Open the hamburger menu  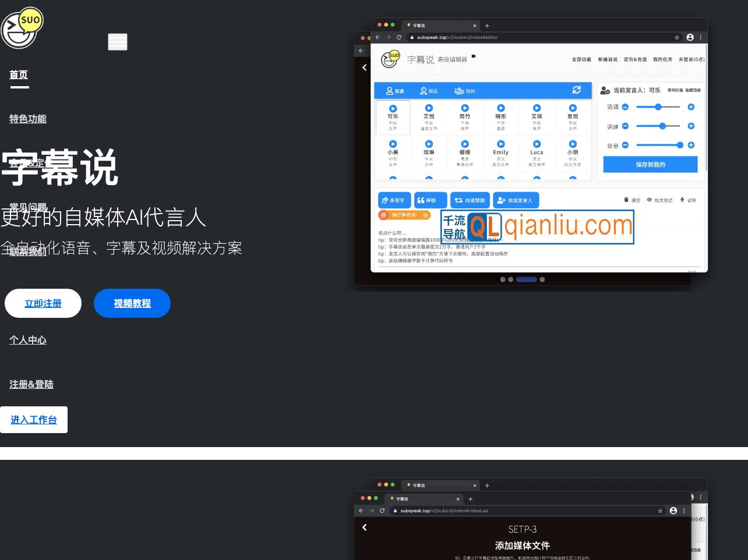click(x=118, y=42)
